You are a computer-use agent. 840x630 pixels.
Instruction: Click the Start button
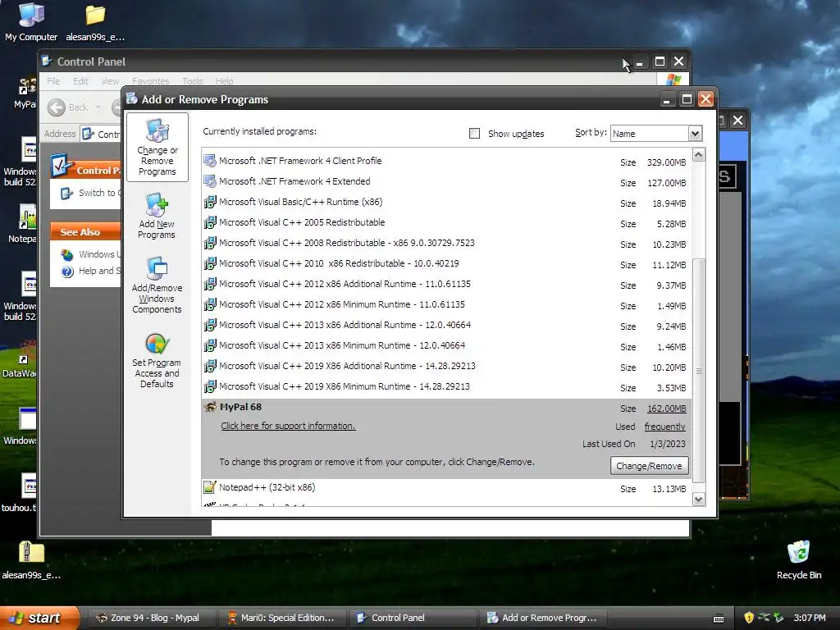[x=39, y=618]
